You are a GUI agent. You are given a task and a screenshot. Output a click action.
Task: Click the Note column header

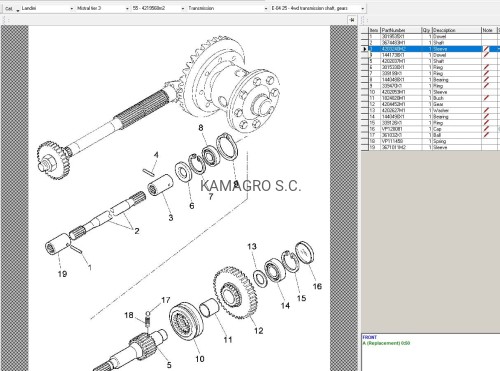coord(489,30)
